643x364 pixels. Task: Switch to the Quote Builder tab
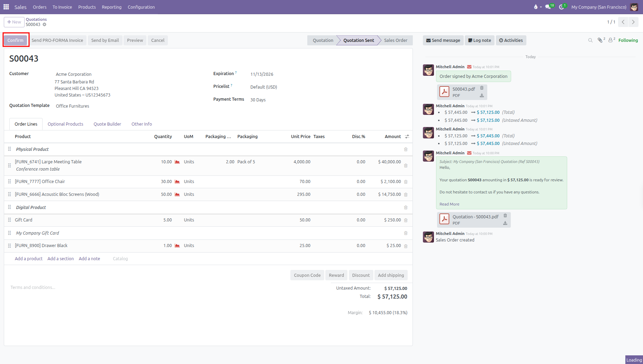pyautogui.click(x=107, y=124)
